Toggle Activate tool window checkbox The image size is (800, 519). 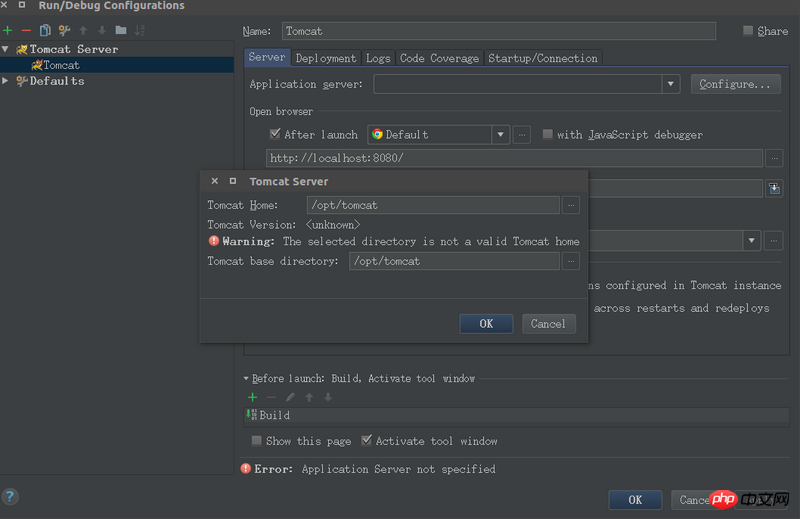tap(366, 440)
